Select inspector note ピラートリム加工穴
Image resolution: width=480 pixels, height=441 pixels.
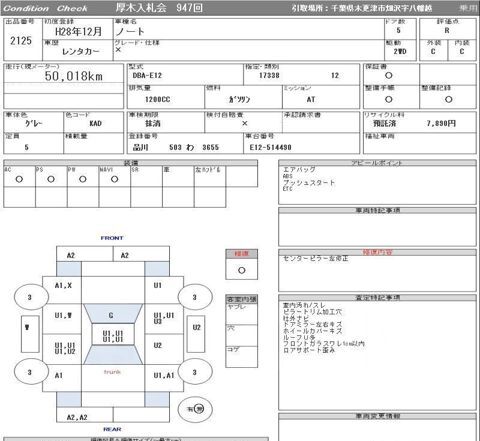pyautogui.click(x=312, y=312)
